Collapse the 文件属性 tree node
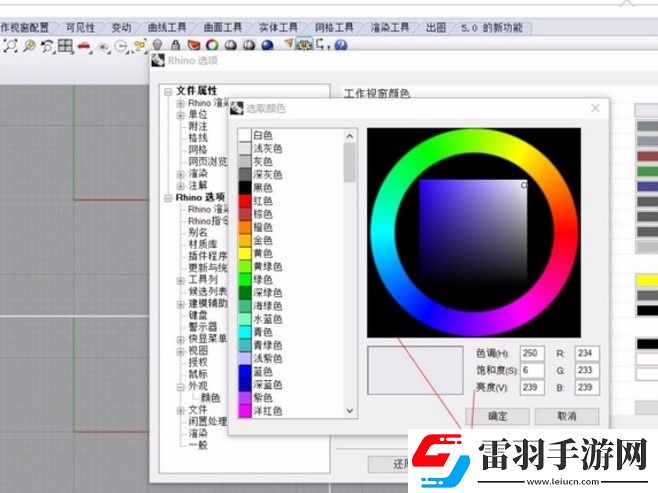Viewport: 658px width, 493px height. tap(168, 92)
